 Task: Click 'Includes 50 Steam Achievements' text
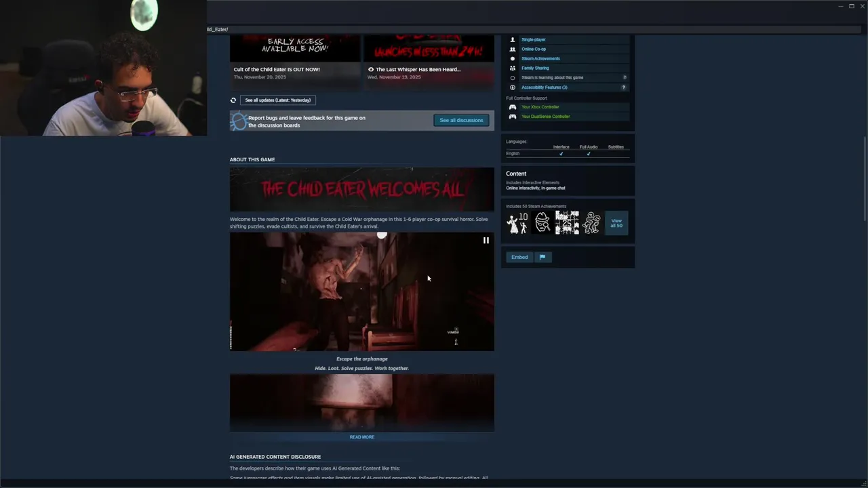pos(536,206)
